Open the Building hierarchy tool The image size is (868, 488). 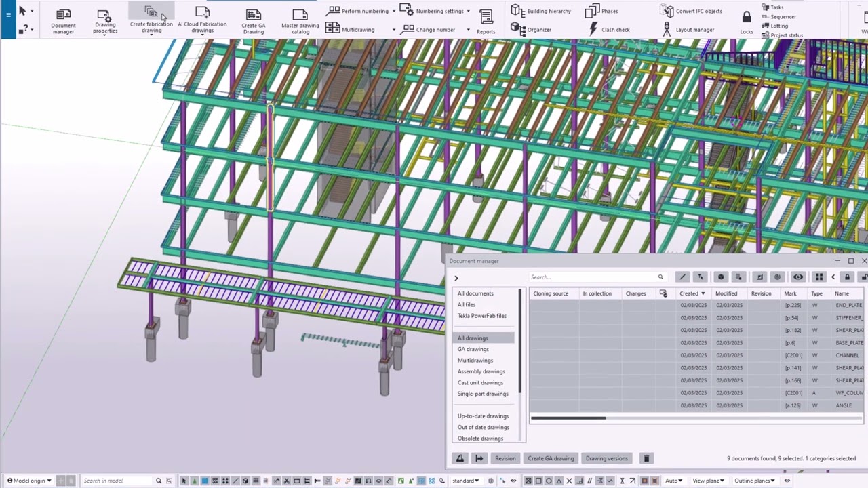coord(541,11)
